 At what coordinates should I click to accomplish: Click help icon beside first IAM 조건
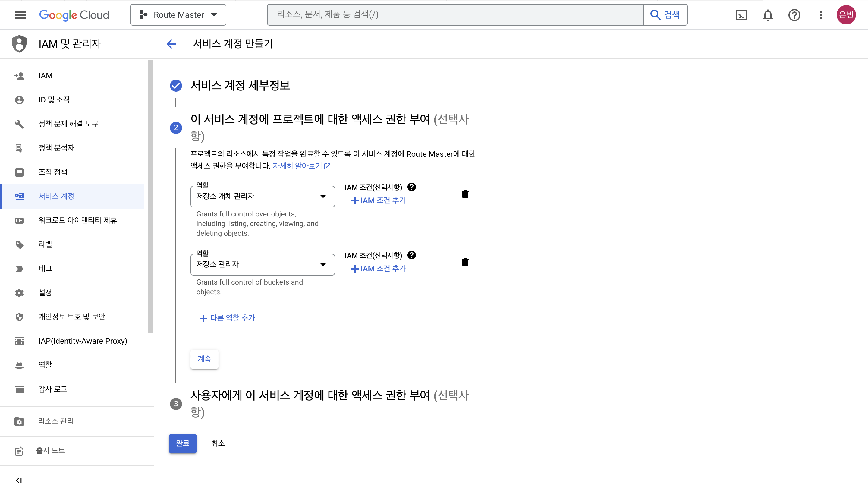coord(412,187)
